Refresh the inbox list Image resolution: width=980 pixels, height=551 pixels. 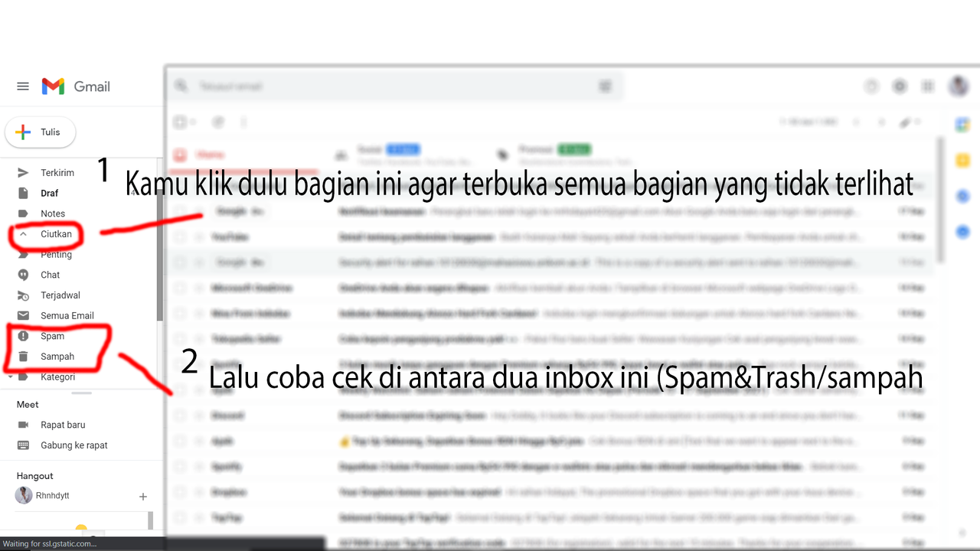click(x=218, y=122)
